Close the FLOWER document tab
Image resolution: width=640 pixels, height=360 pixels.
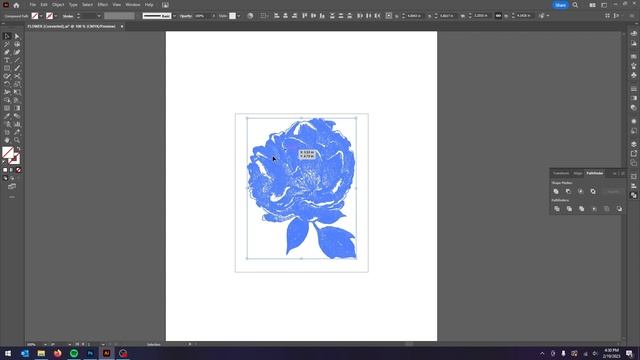coord(122,27)
